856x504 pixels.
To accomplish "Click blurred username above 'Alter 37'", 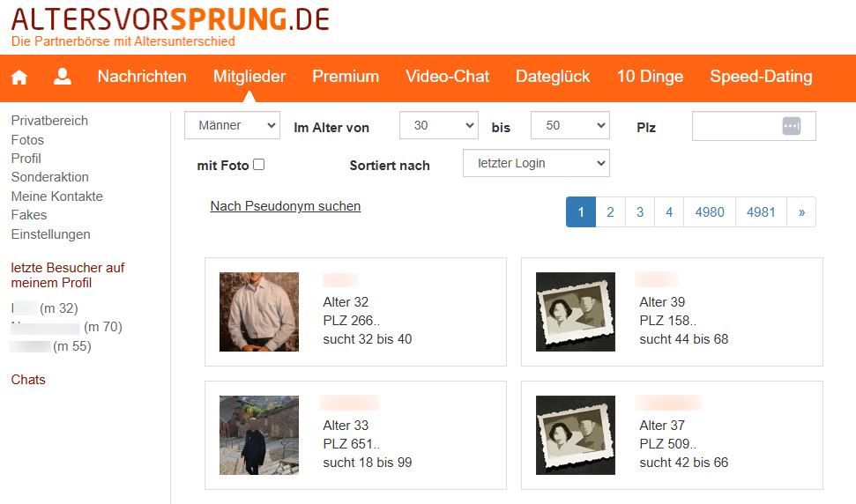I will 668,403.
